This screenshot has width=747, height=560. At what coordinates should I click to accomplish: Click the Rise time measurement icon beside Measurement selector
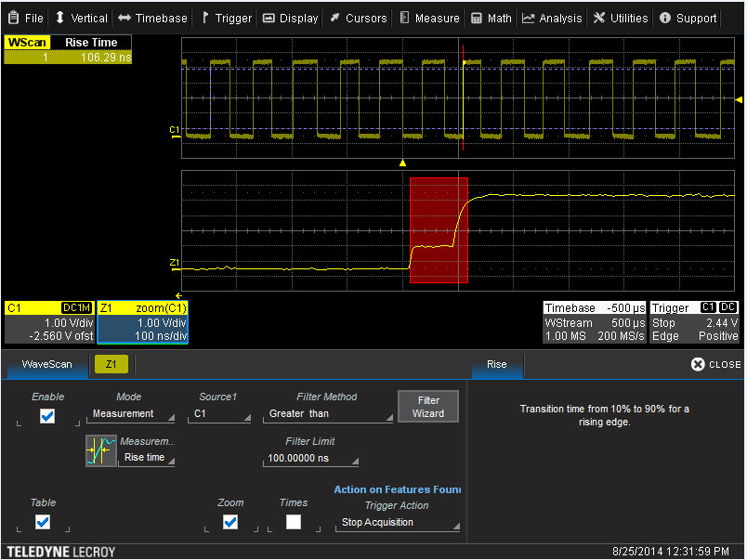(101, 450)
